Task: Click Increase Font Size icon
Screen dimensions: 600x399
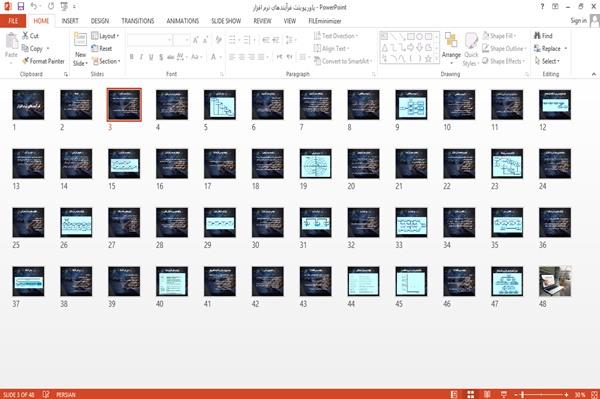Action: pyautogui.click(x=196, y=40)
